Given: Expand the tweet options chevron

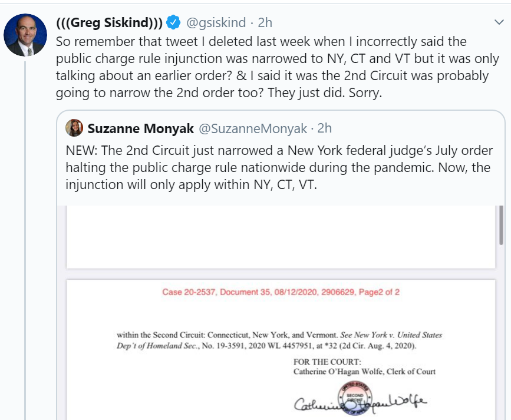Looking at the screenshot, I should 499,22.
